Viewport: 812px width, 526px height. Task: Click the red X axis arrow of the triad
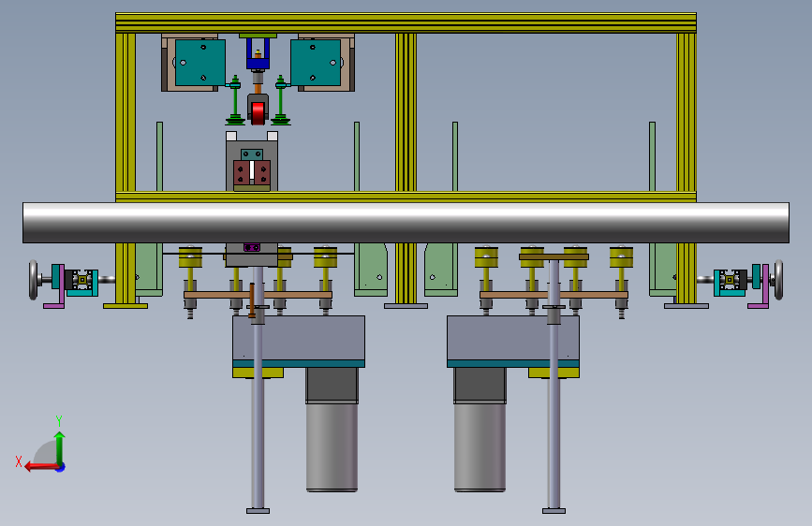point(41,466)
